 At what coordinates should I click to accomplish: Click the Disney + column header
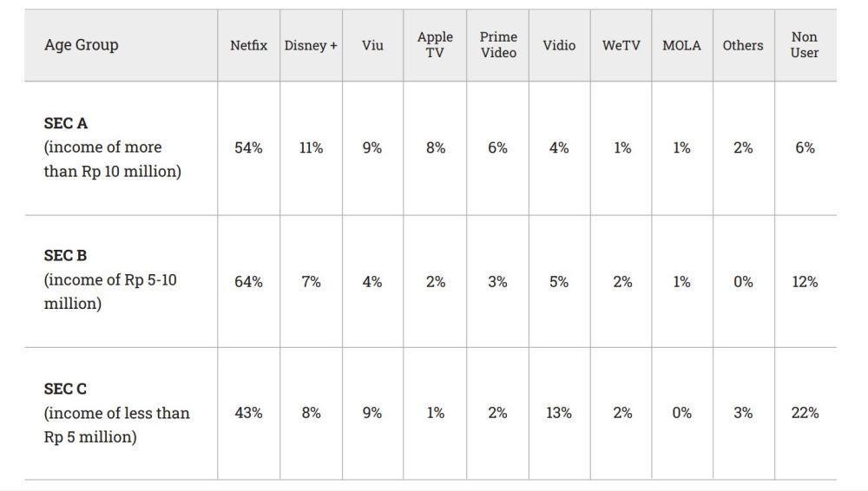(x=311, y=45)
